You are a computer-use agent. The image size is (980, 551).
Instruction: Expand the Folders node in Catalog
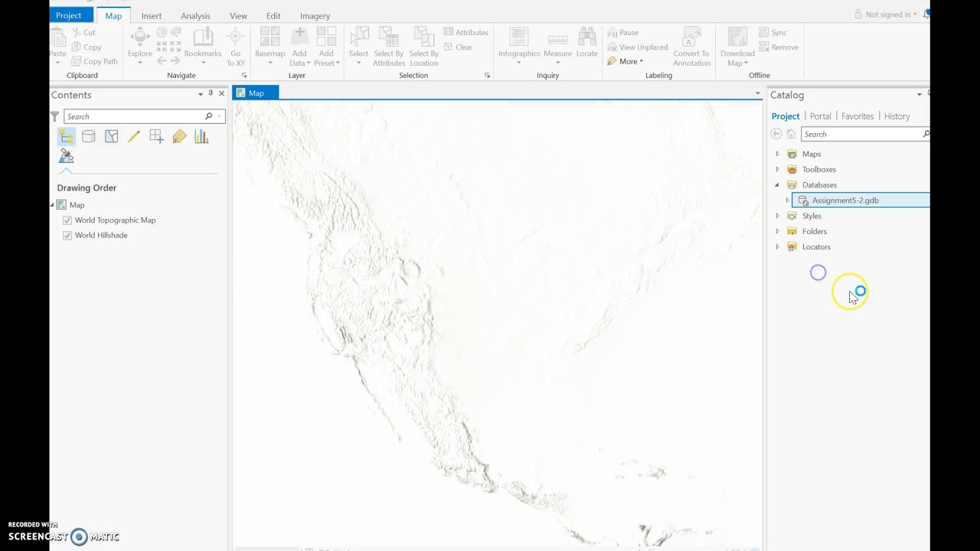[777, 231]
